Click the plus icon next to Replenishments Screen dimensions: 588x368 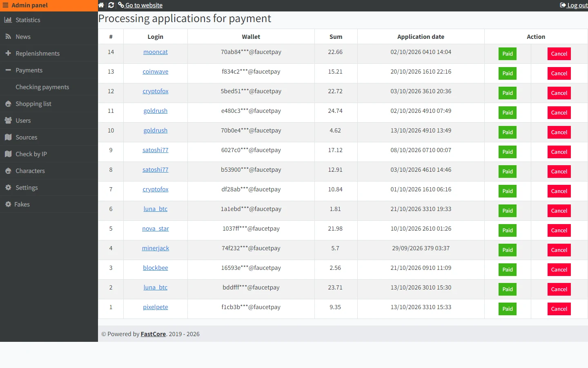coord(8,53)
